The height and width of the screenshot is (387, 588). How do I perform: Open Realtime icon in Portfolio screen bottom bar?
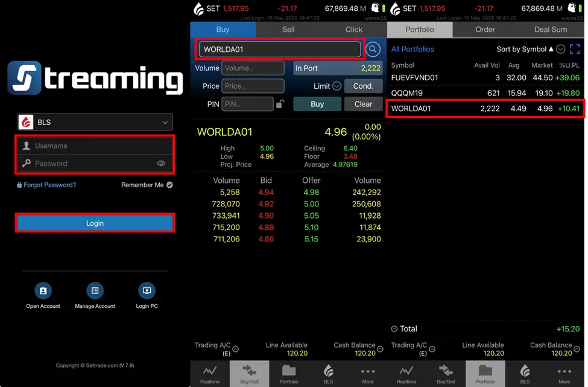pos(406,374)
